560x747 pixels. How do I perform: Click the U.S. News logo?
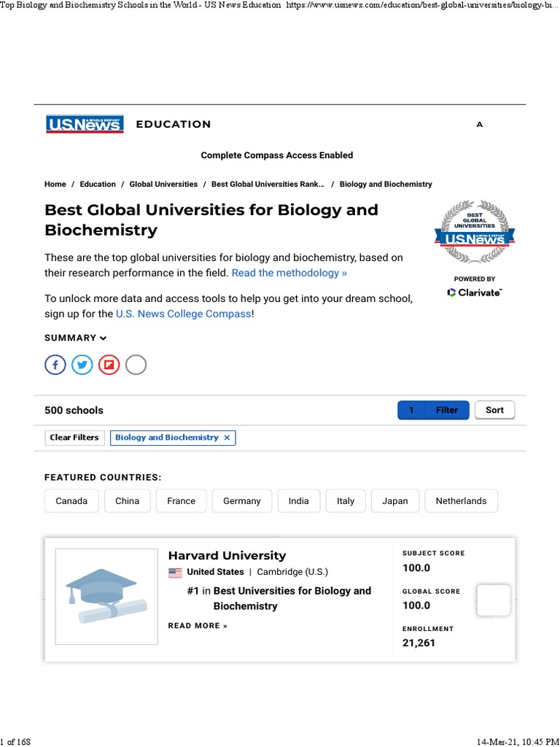85,124
